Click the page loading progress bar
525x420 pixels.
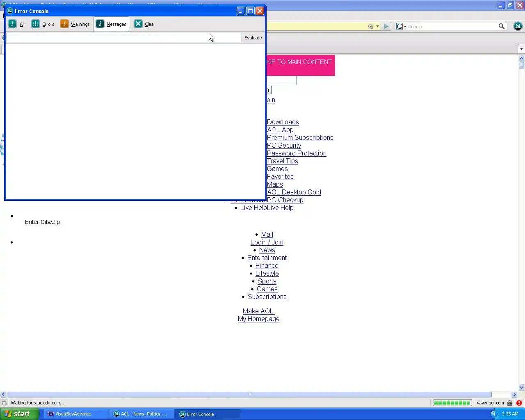tap(452, 403)
